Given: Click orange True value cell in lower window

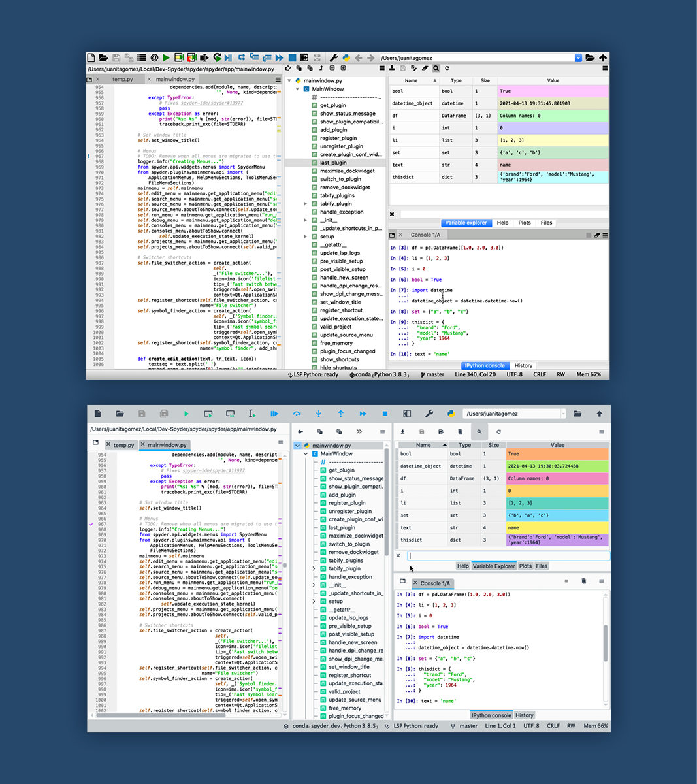Looking at the screenshot, I should click(x=557, y=453).
